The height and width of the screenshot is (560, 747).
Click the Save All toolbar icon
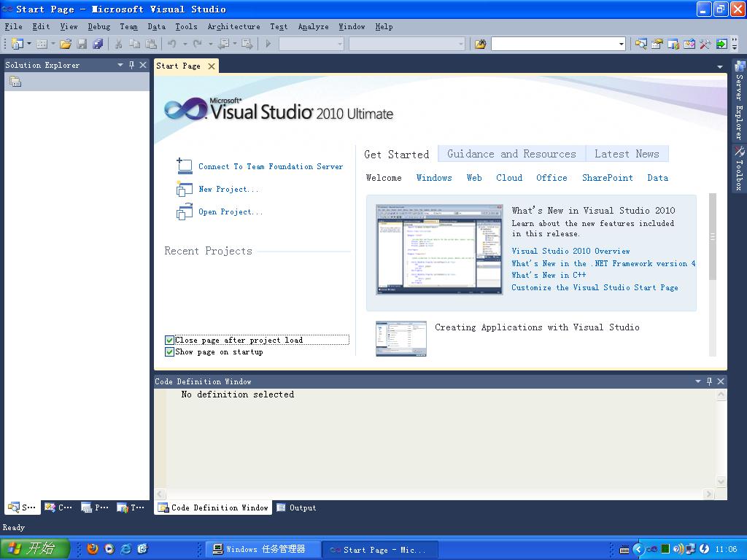pos(98,44)
